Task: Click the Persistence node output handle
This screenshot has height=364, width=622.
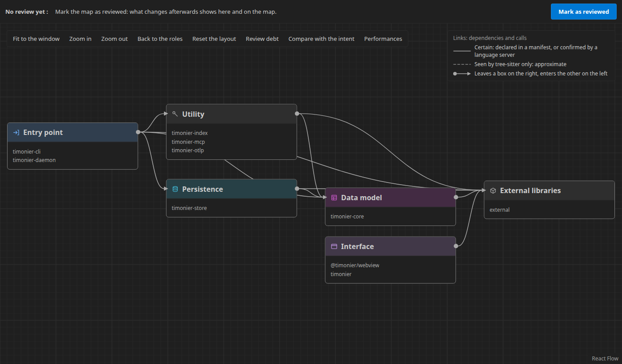Action: pos(297,189)
